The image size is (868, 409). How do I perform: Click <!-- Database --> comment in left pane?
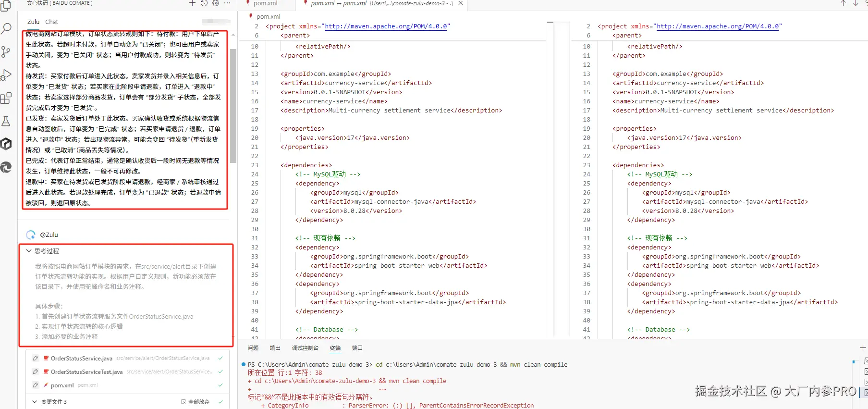pyautogui.click(x=327, y=330)
